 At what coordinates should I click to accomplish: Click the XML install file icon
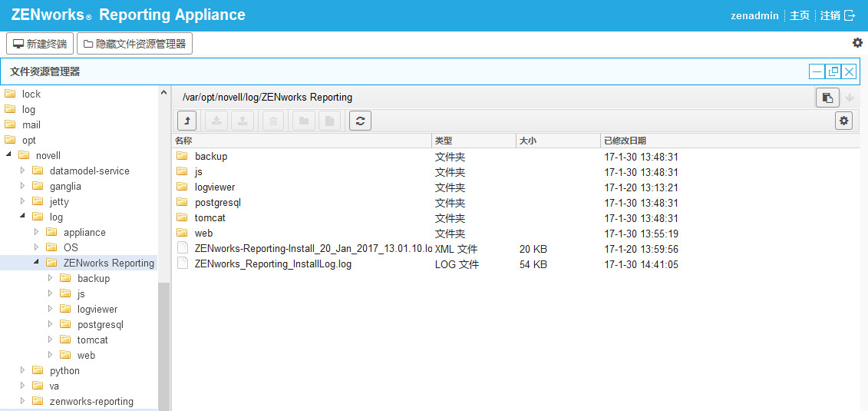182,248
